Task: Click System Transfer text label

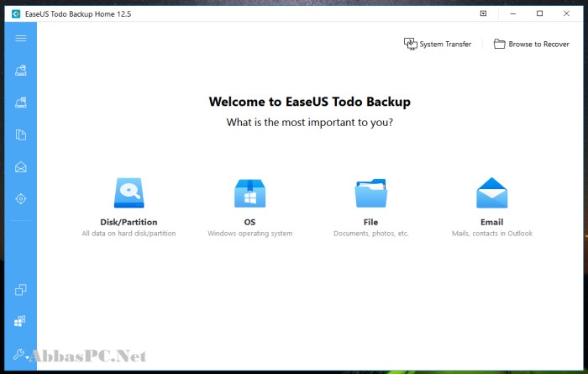Action: (x=445, y=45)
